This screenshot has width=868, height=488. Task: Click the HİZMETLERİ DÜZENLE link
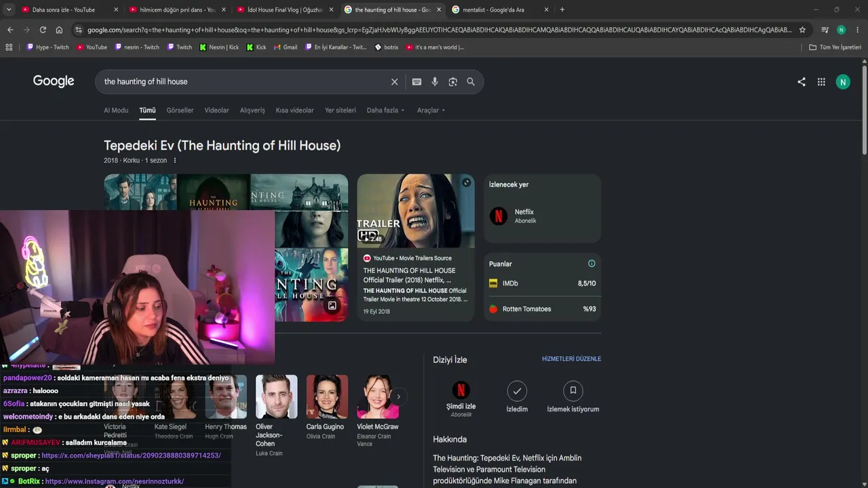coord(572,359)
